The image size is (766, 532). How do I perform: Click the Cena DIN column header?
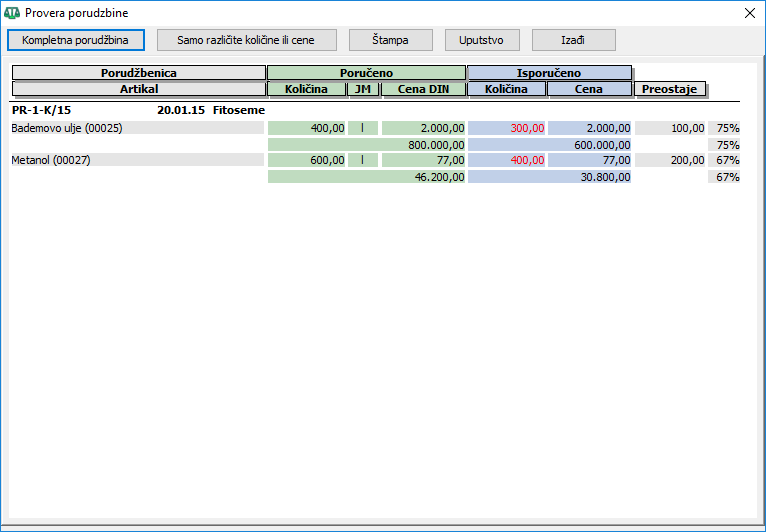[x=423, y=89]
